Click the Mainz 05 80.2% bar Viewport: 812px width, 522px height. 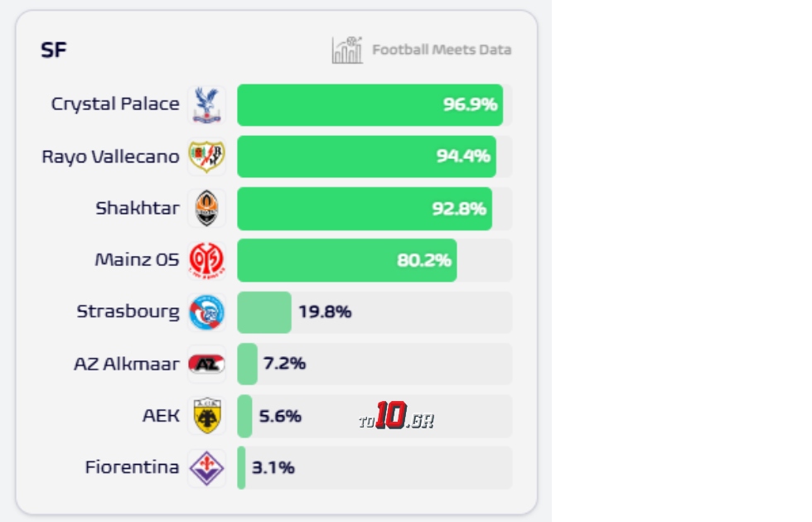(x=346, y=260)
